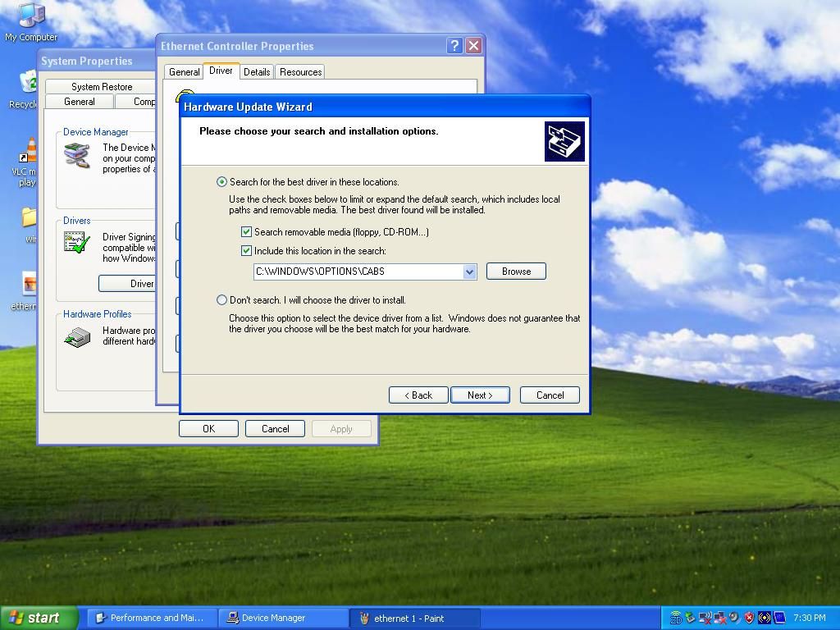Click Next to continue the wizard
The width and height of the screenshot is (840, 630).
[x=480, y=395]
